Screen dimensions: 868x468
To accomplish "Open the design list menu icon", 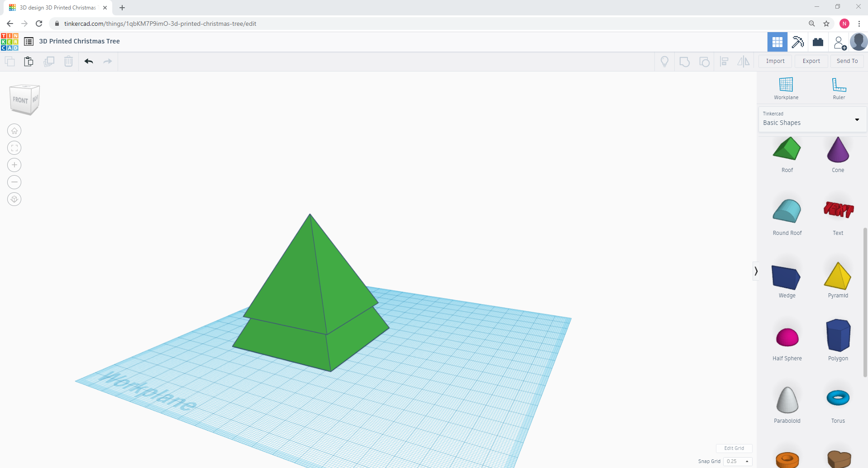I will tap(29, 42).
